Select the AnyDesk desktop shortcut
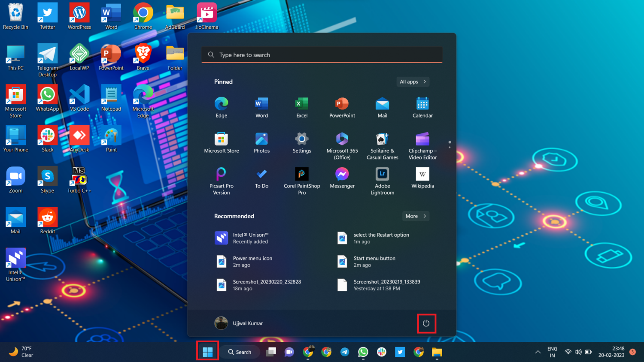The image size is (644, 362). click(79, 139)
